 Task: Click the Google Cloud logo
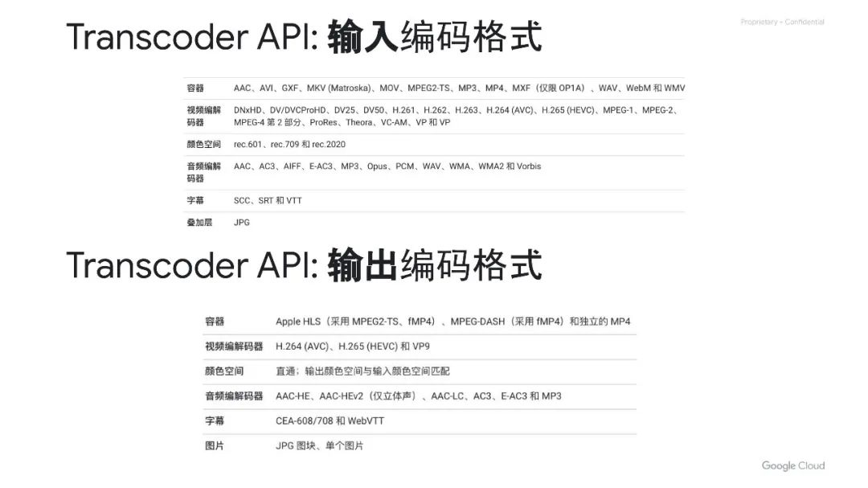pos(792,466)
